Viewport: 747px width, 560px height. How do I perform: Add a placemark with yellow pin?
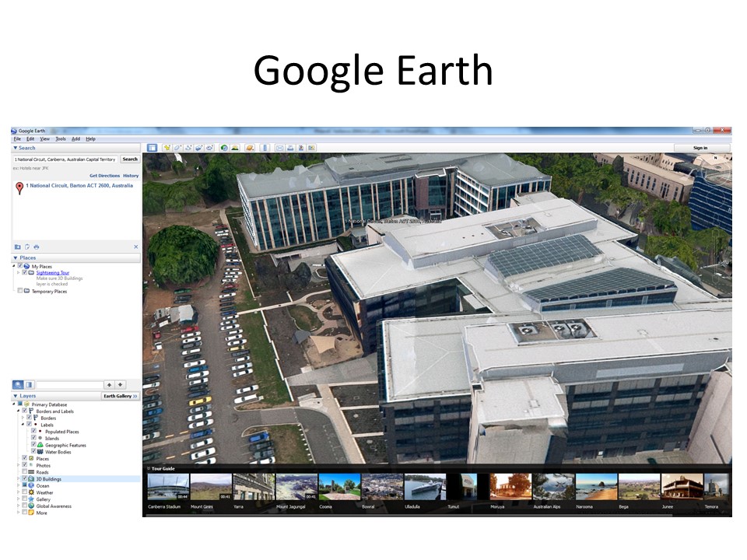[x=167, y=148]
